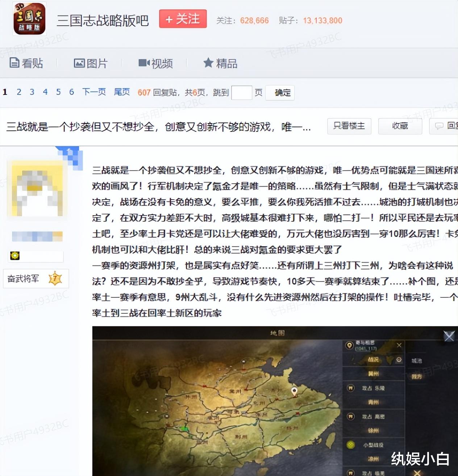Viewport: 458px width, 476px height.
Task: Select the 攻占 乐陵 entry in map list
Action: pyautogui.click(x=373, y=388)
